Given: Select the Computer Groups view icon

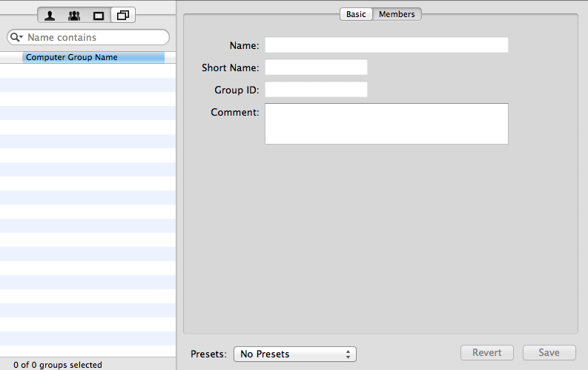Looking at the screenshot, I should pyautogui.click(x=123, y=16).
